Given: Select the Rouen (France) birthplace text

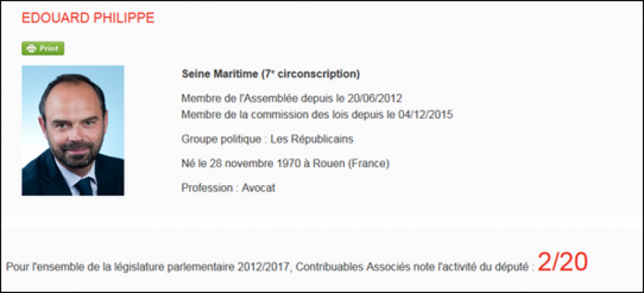Looking at the screenshot, I should (351, 164).
